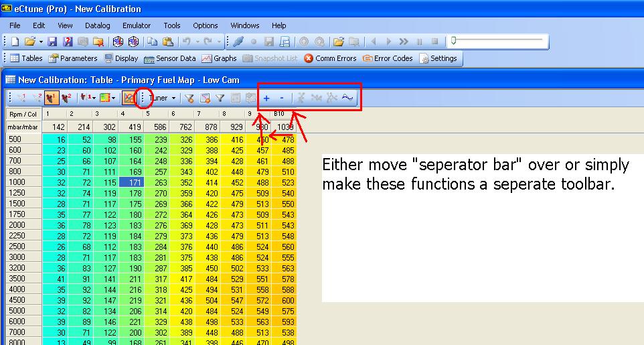Open the Settings window button

click(x=438, y=58)
